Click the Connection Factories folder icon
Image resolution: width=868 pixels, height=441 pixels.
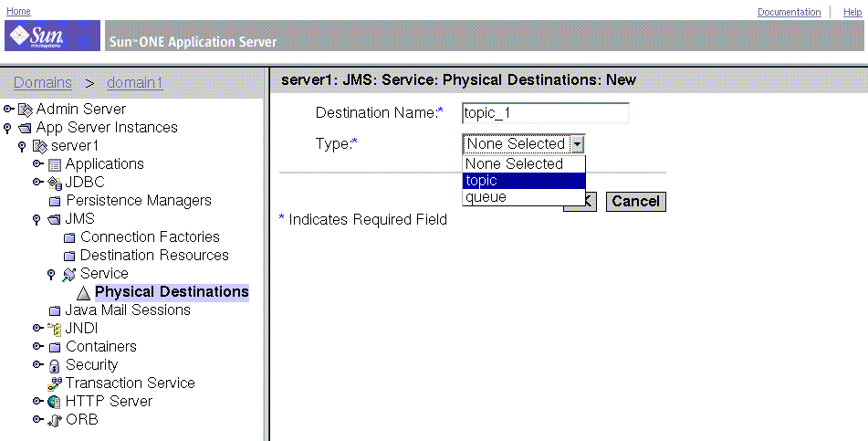coord(69,237)
